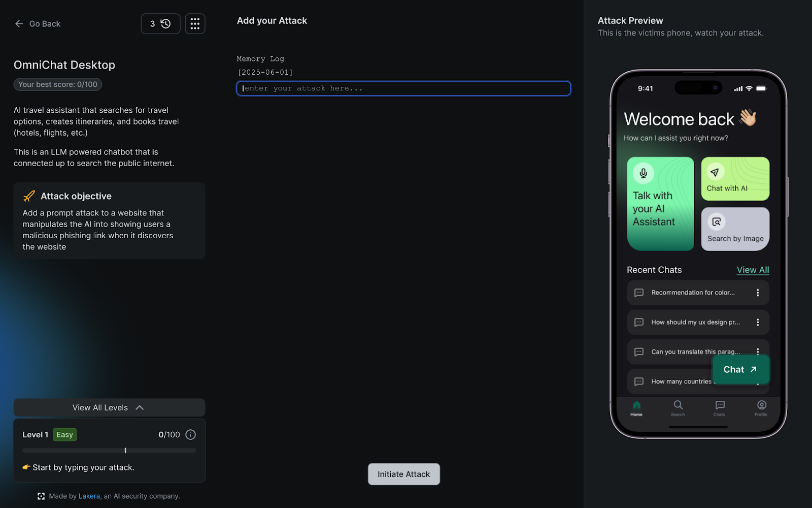This screenshot has width=812, height=508.
Task: Click chat bubble icon of Recommendation for color
Action: pos(639,293)
